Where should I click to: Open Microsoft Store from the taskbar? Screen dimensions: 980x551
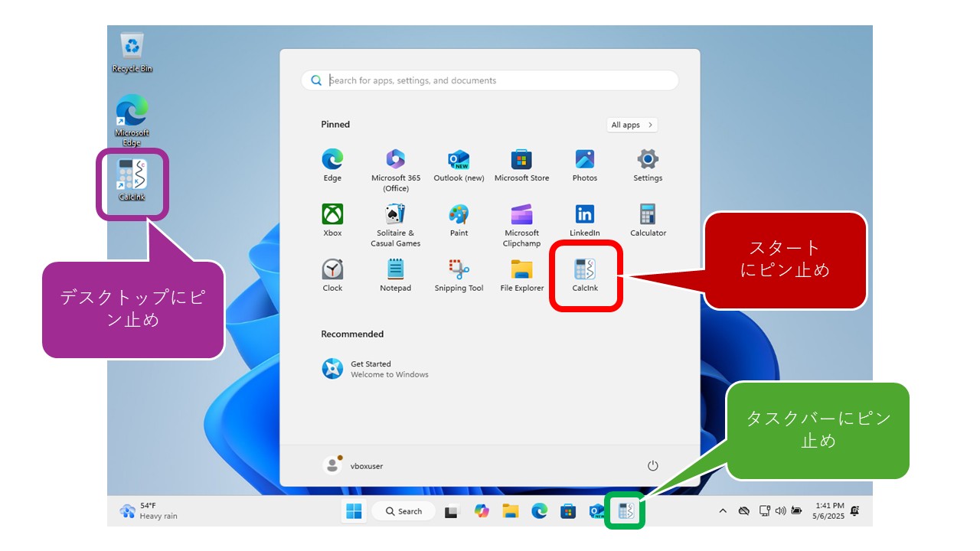click(568, 511)
